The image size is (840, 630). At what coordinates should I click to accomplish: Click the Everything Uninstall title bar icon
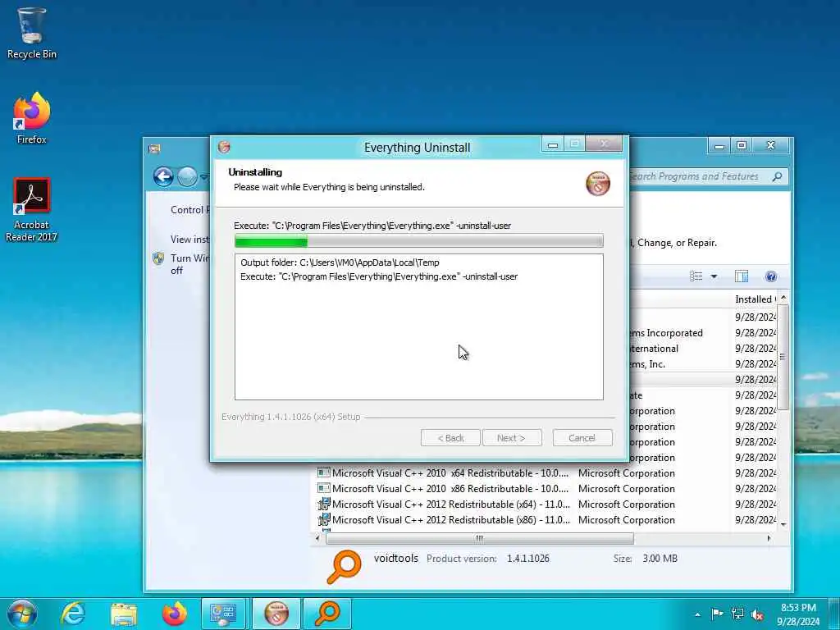pos(224,148)
